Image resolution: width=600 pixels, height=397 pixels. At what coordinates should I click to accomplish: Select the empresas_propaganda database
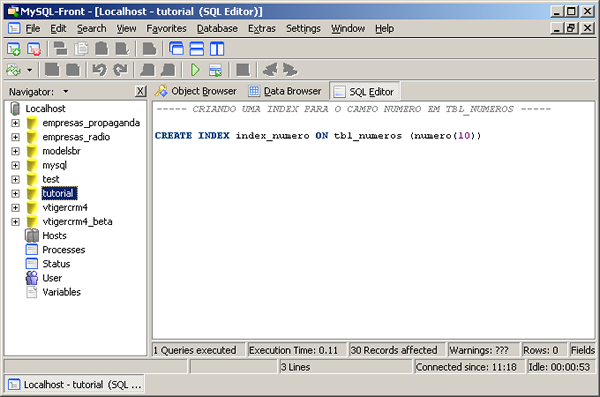tap(91, 123)
